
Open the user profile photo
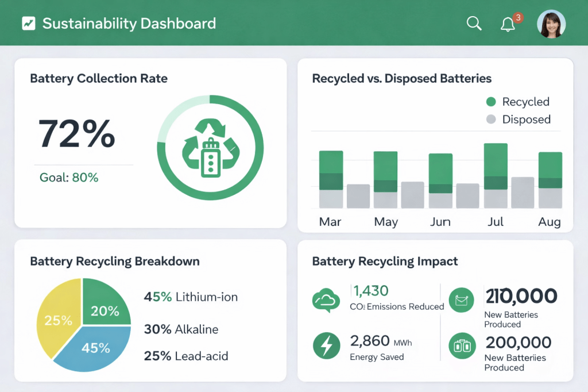551,24
